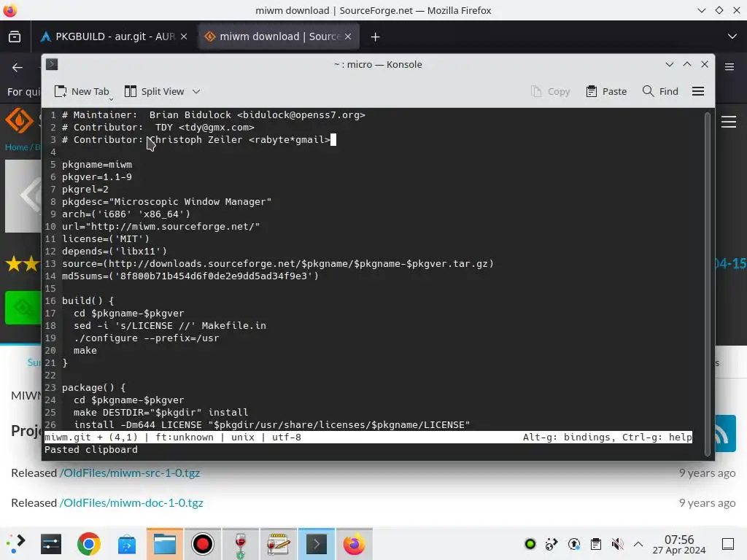The width and height of the screenshot is (747, 560).
Task: Open Discover software store from taskbar
Action: tap(127, 544)
